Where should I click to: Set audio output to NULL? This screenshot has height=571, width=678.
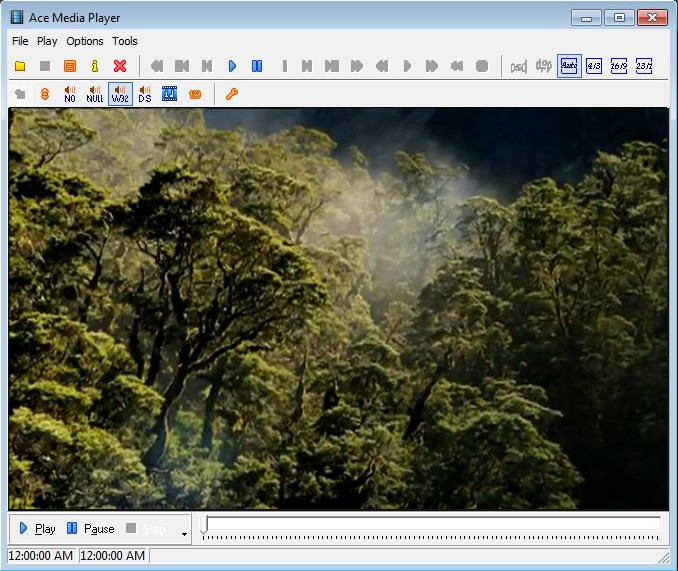point(95,94)
